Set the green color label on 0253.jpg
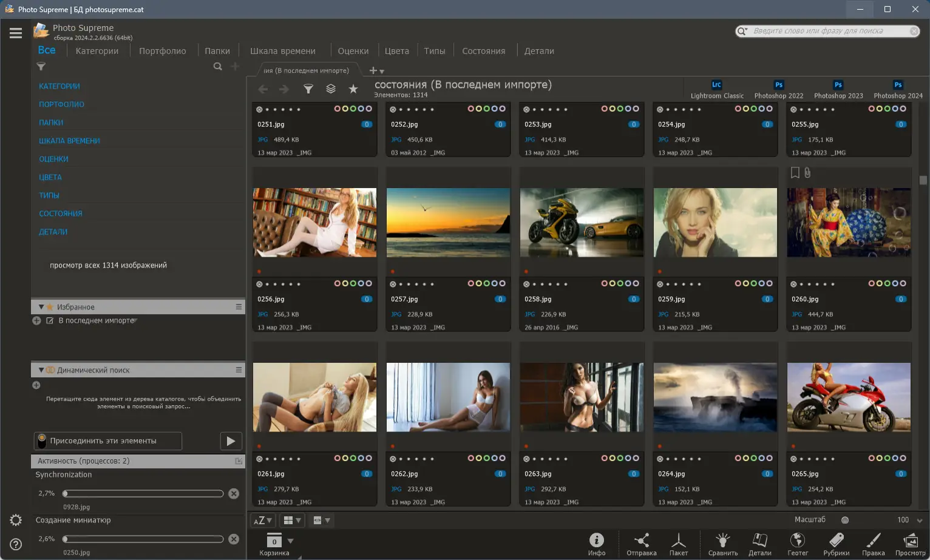This screenshot has width=930, height=560. 620,109
